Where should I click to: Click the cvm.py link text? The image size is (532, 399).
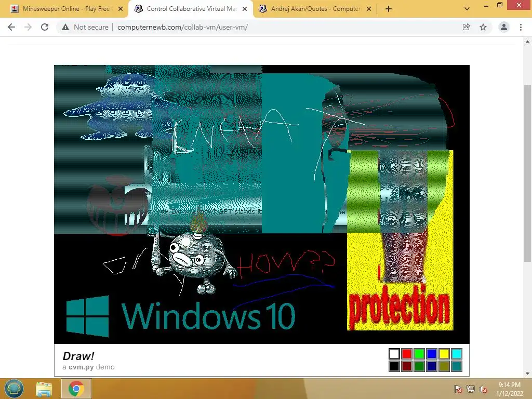(x=81, y=367)
